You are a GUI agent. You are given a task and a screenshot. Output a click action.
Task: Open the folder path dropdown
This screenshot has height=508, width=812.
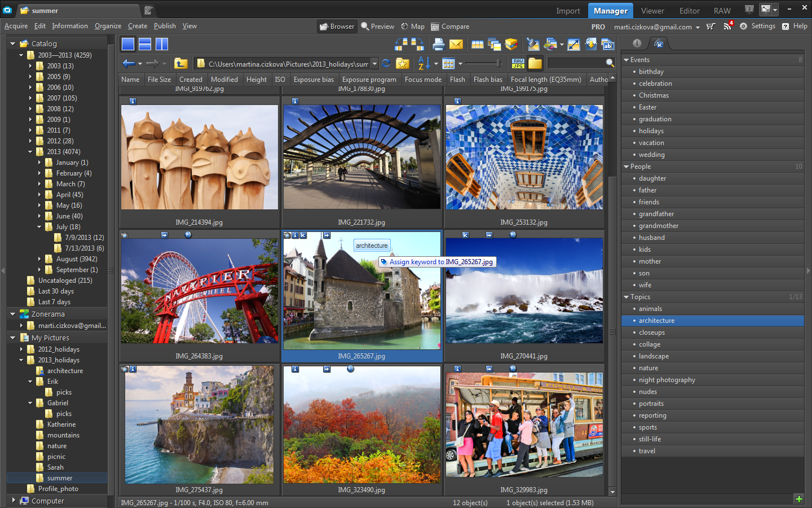tap(374, 63)
